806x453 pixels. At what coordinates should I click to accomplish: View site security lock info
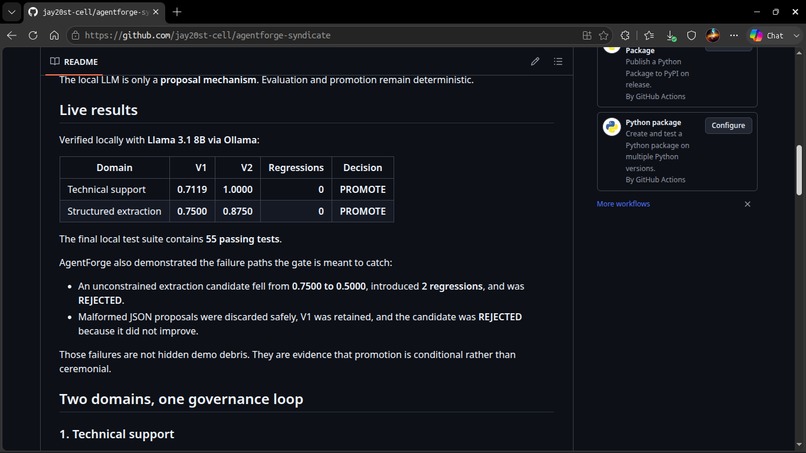[76, 35]
